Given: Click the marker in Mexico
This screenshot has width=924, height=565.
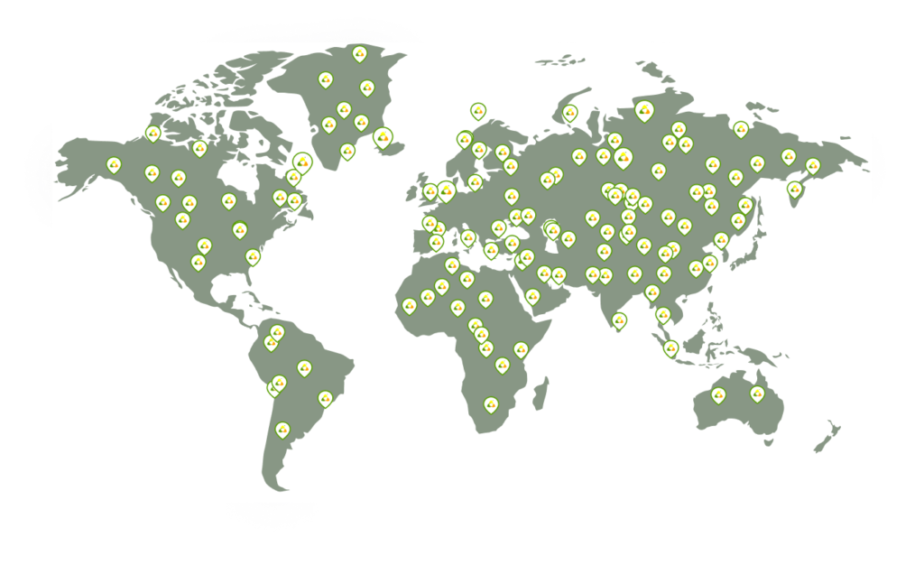Looking at the screenshot, I should [199, 262].
